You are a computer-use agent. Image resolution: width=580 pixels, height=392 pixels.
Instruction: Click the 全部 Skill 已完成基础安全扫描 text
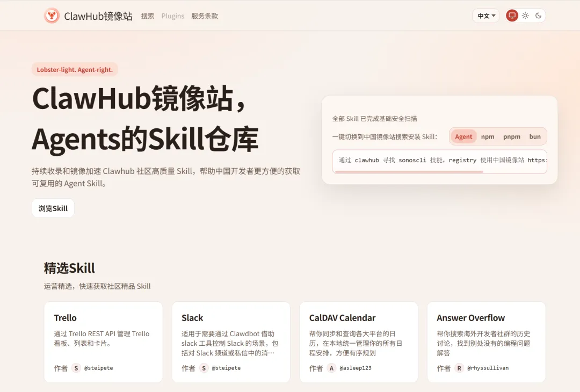374,119
